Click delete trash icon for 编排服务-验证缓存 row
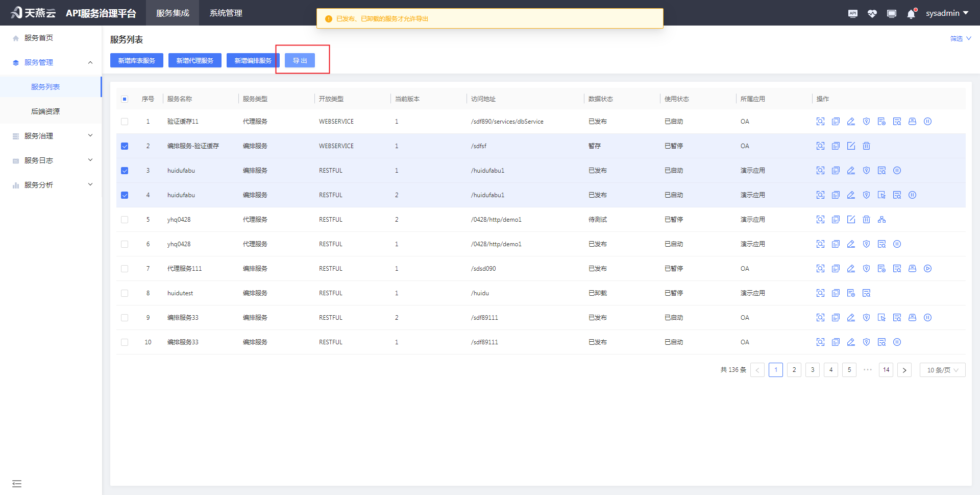Viewport: 980px width, 495px height. 866,146
